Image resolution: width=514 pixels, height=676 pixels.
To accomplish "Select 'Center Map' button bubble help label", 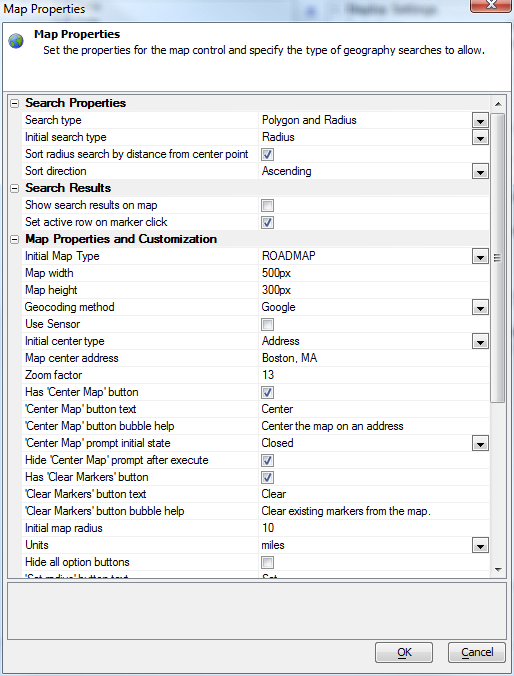I will click(x=100, y=426).
